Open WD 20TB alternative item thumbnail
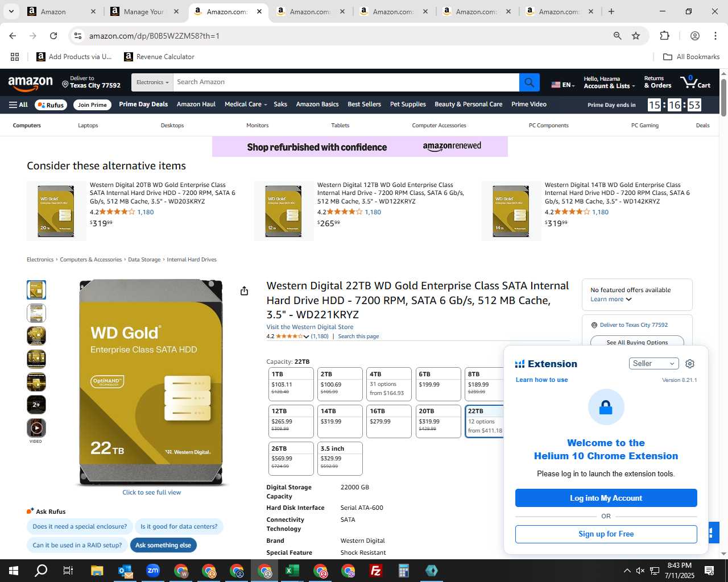 56,211
